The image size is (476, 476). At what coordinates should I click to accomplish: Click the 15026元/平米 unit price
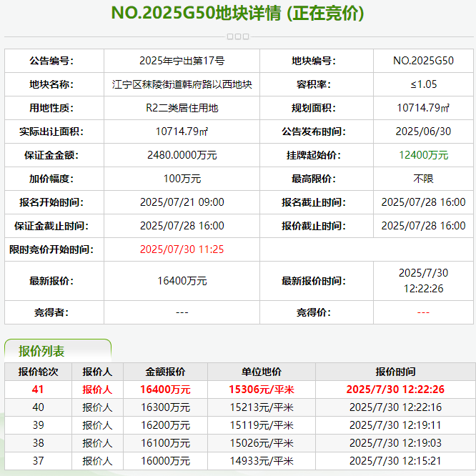pyautogui.click(x=261, y=443)
